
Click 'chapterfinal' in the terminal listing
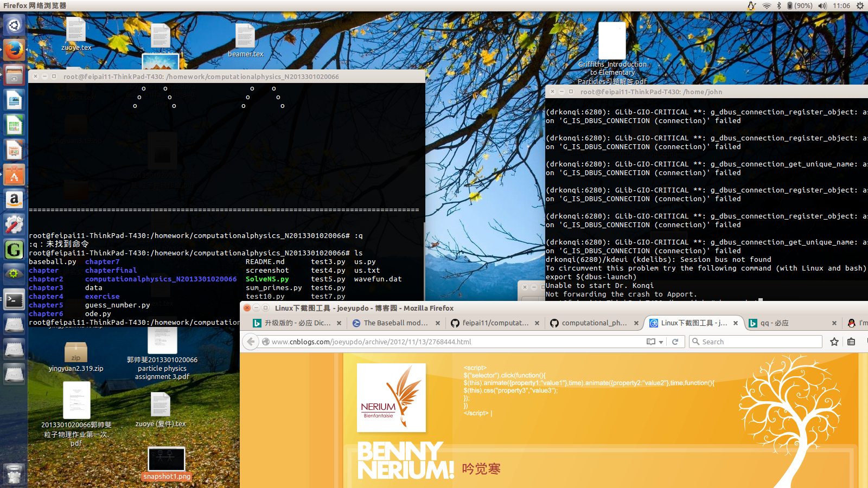click(111, 271)
